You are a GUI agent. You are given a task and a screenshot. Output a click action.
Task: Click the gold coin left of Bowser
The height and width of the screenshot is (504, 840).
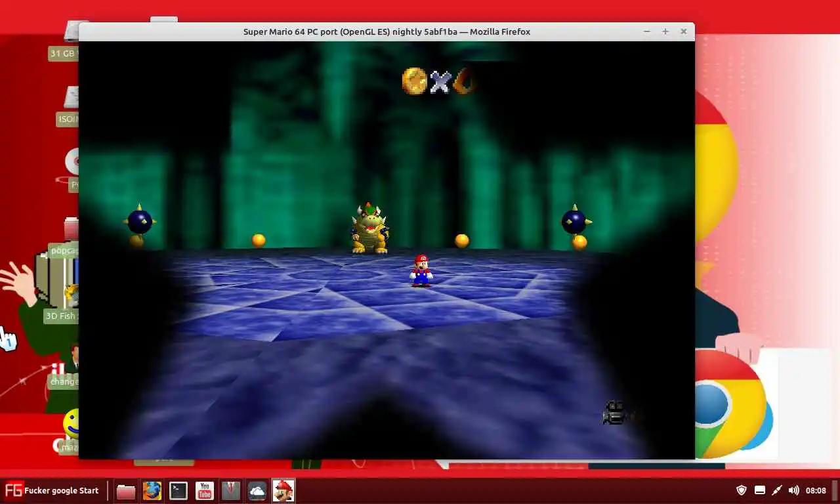coord(259,240)
